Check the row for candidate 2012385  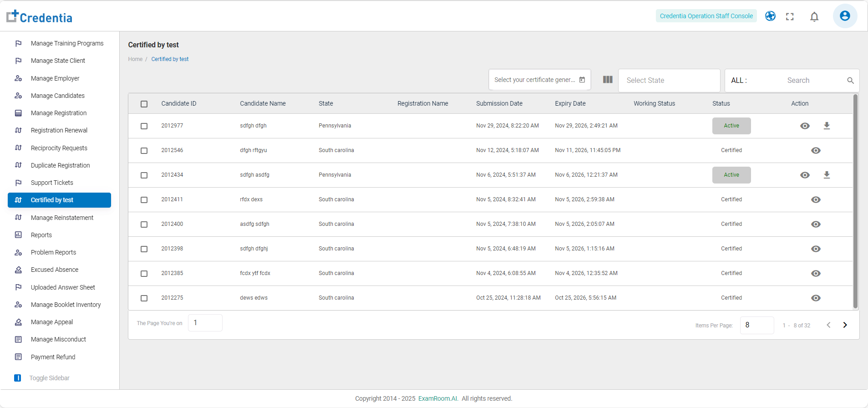[144, 273]
